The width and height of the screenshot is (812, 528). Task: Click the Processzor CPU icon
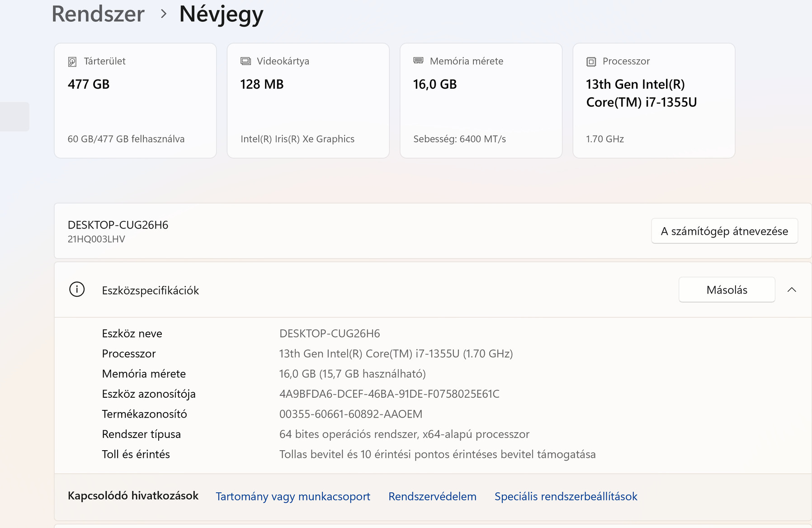point(591,62)
